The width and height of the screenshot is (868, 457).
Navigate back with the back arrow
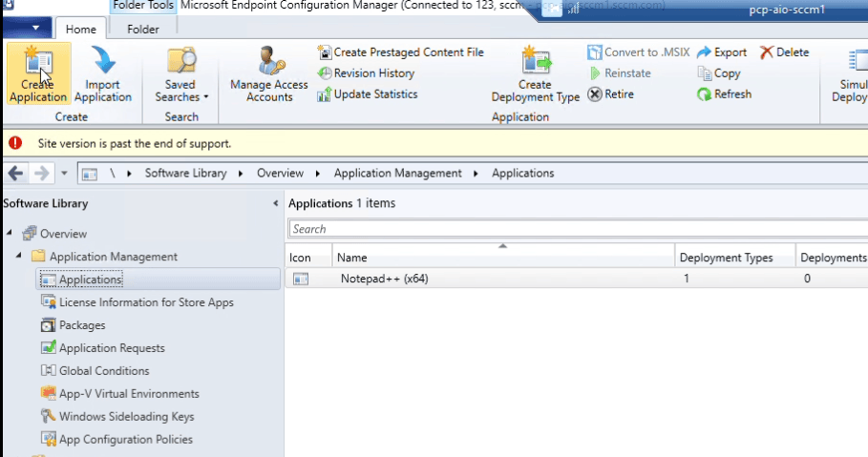(x=15, y=174)
